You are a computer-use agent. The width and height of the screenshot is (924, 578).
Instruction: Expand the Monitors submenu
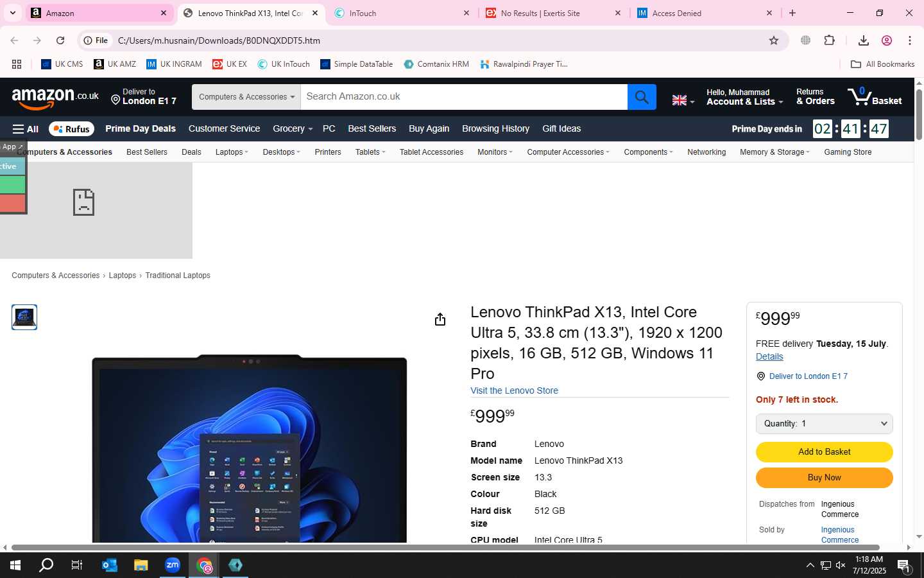[x=495, y=152]
